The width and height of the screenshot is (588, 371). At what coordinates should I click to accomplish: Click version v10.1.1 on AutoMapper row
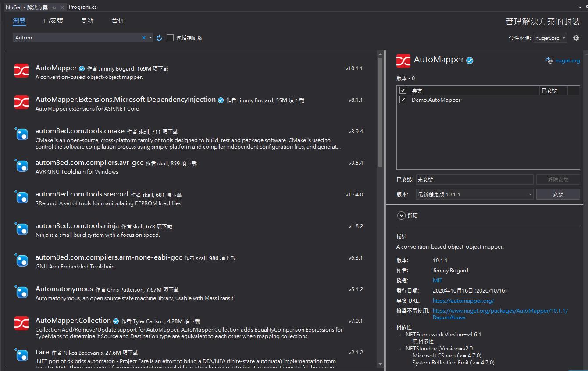click(354, 68)
